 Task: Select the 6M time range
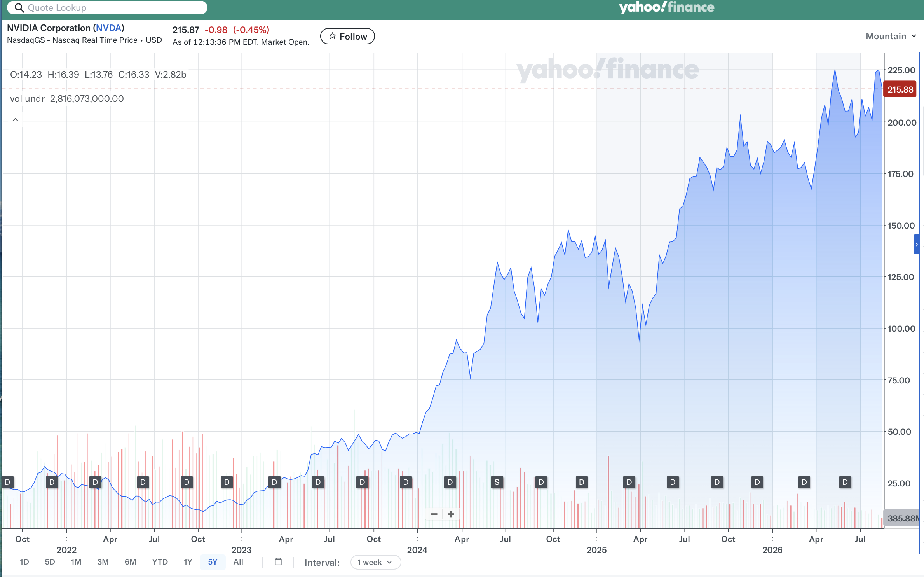point(130,562)
